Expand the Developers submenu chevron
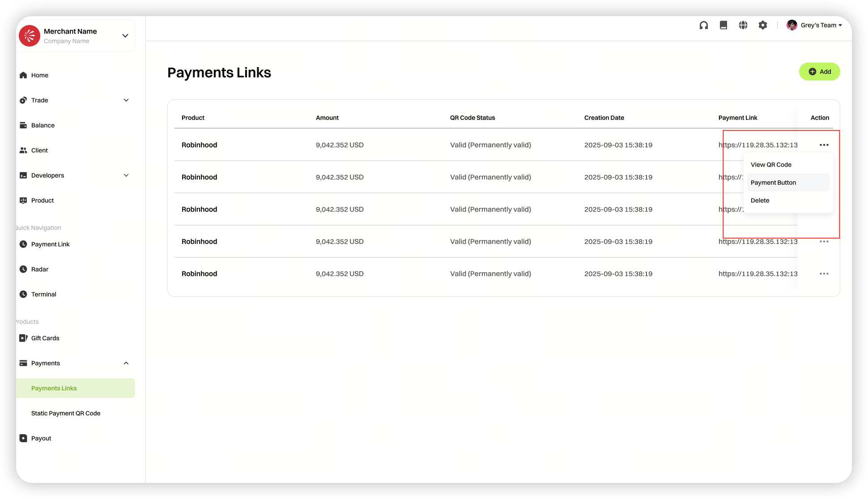The image size is (868, 499). click(x=126, y=175)
